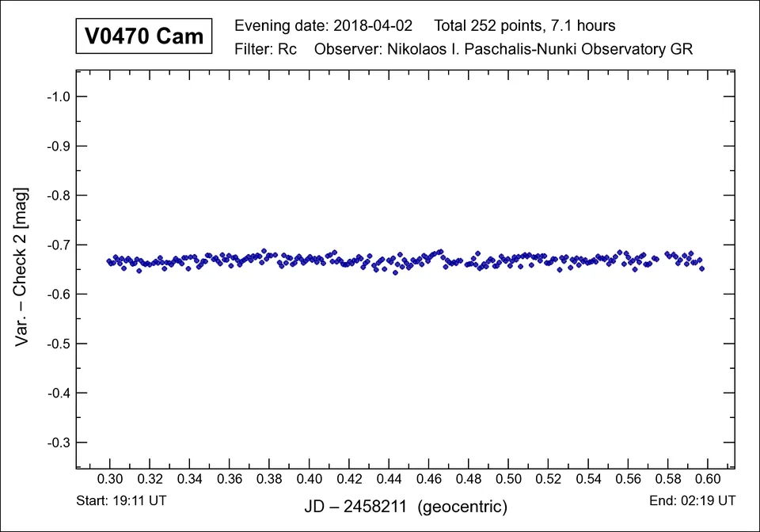Click the y-axis tick label -0.9
Screen dimensions: 760x532
coord(59,146)
